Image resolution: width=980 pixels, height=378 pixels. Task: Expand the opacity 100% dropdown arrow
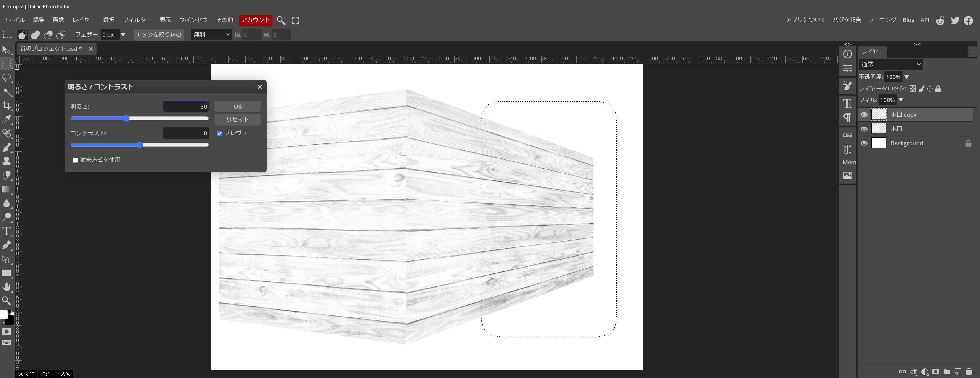(x=906, y=77)
